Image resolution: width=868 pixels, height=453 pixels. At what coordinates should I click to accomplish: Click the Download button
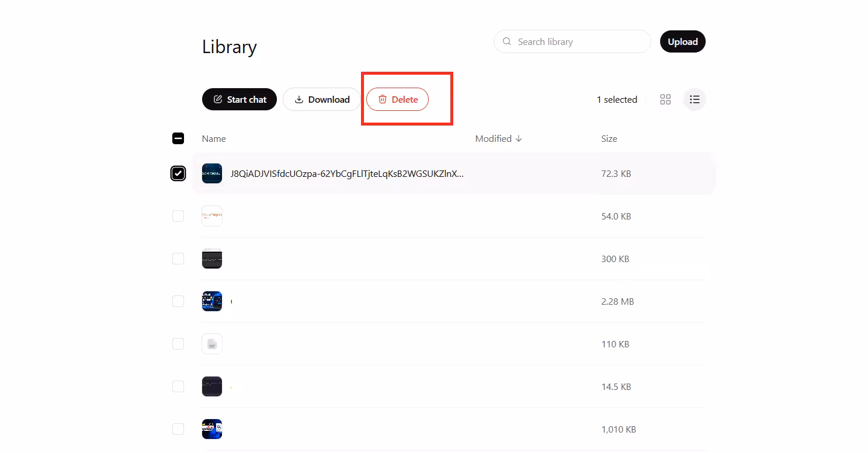pyautogui.click(x=322, y=99)
